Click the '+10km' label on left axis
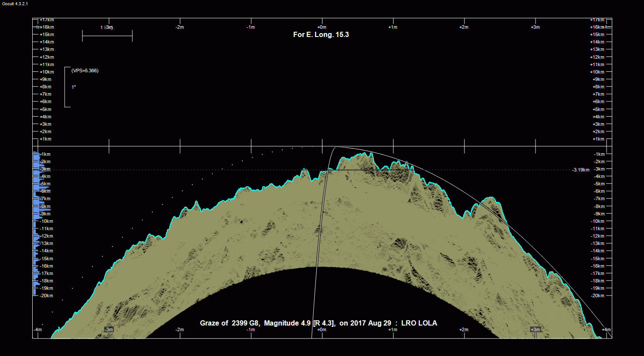644x356 pixels. pos(47,72)
